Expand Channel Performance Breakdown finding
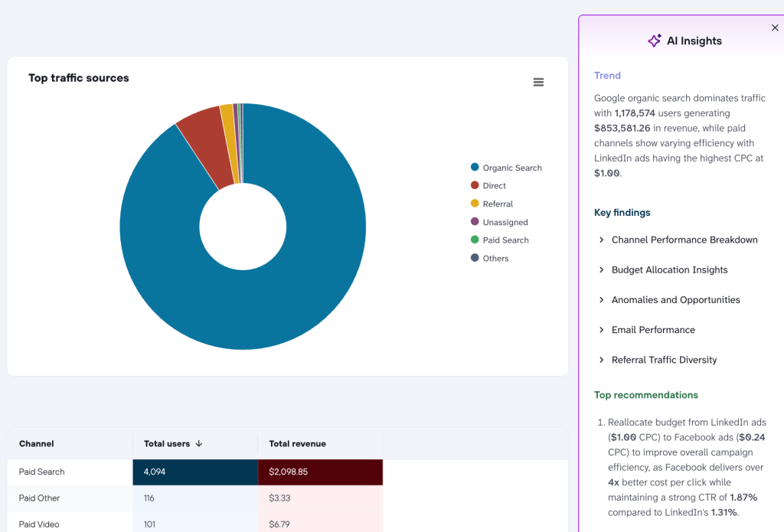Screen dimensions: 784x532 (x=678, y=240)
